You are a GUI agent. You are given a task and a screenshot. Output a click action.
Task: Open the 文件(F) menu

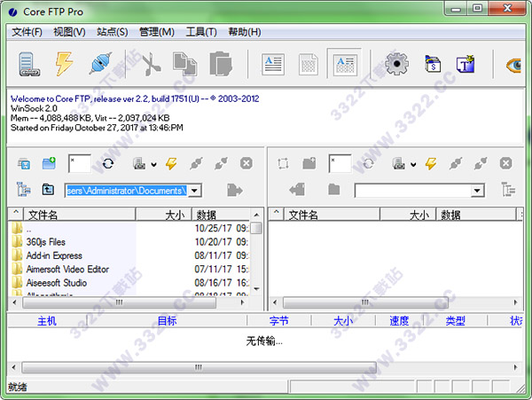coord(27,32)
